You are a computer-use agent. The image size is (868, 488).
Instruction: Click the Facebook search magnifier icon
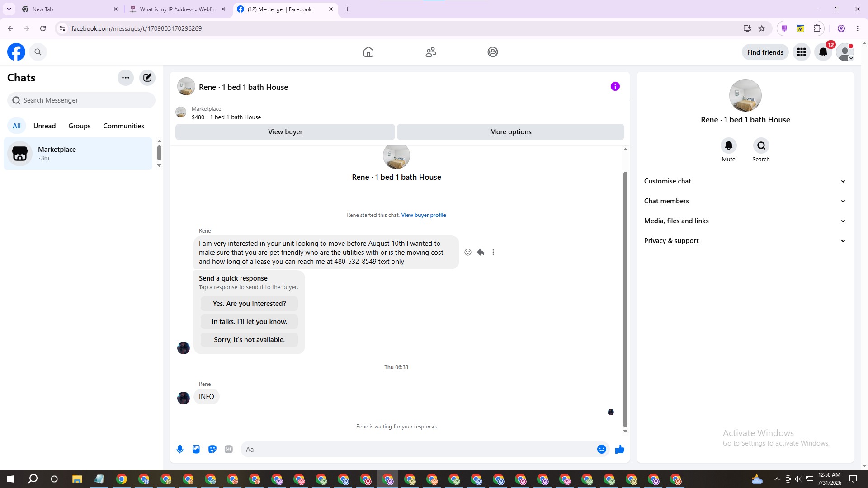38,52
